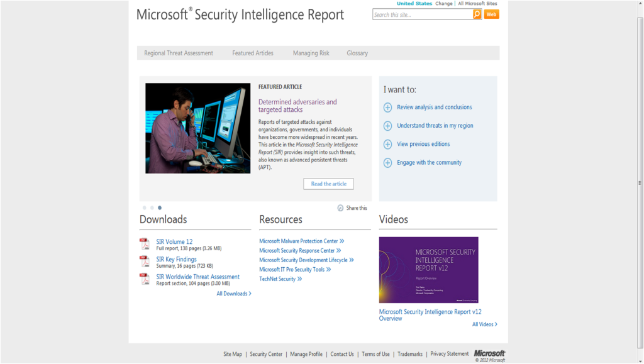Open Privacy Statement footer link
The width and height of the screenshot is (644, 364).
(449, 354)
